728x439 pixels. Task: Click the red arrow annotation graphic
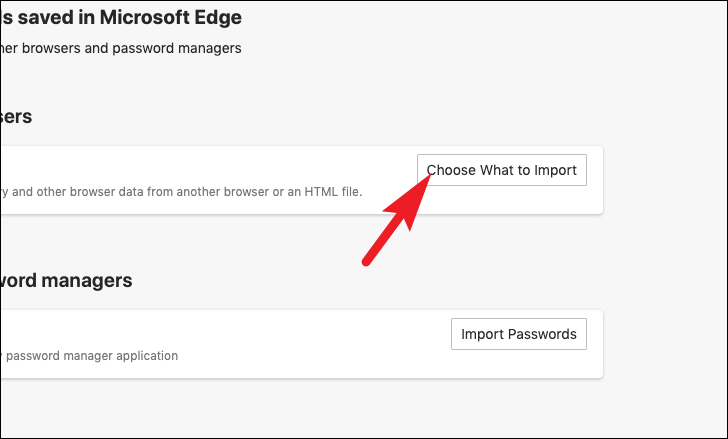tap(396, 220)
